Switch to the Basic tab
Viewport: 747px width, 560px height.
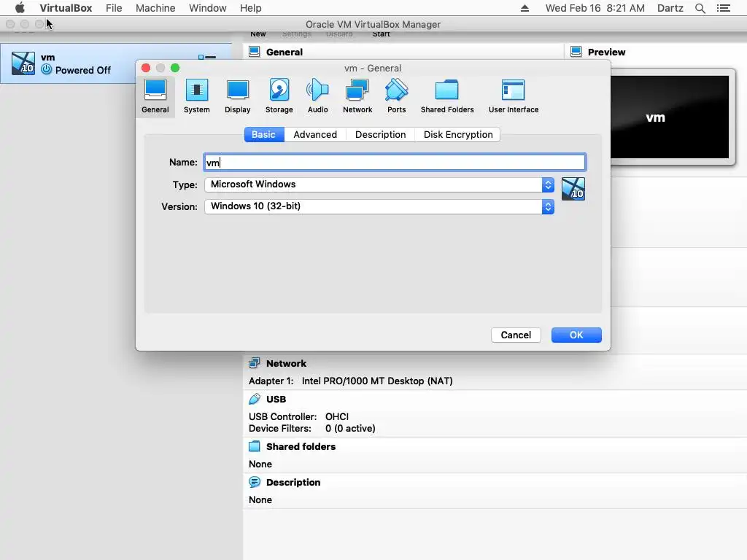tap(264, 135)
